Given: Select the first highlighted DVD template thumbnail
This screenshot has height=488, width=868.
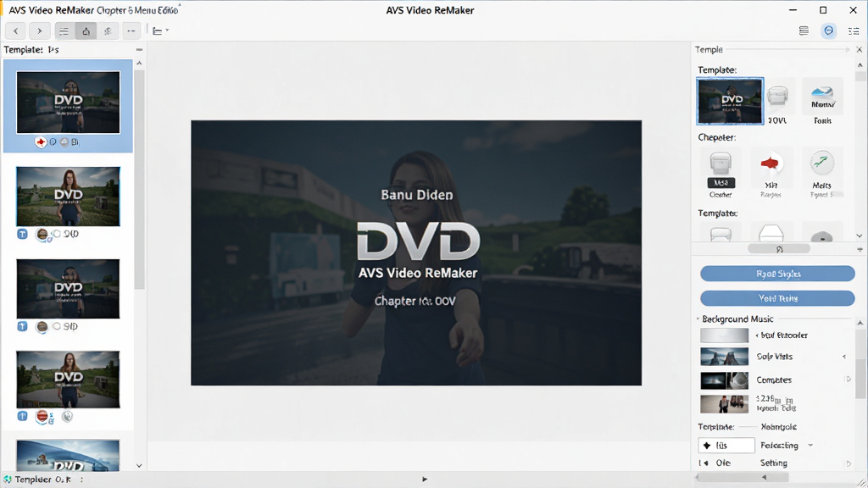Looking at the screenshot, I should (68, 103).
